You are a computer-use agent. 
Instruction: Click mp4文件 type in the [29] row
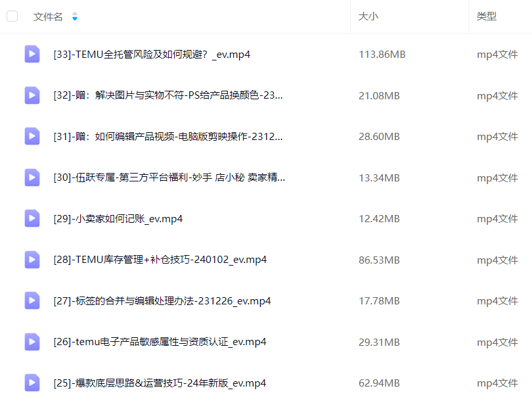click(497, 219)
